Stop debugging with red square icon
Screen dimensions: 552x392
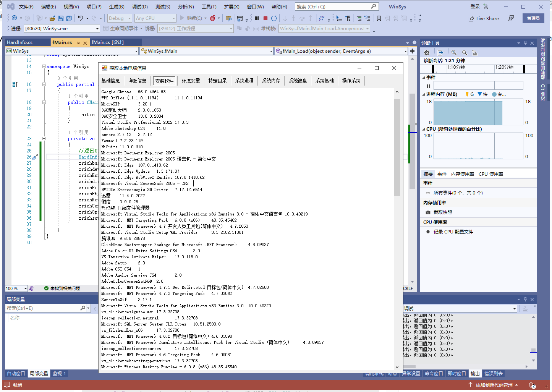click(265, 18)
